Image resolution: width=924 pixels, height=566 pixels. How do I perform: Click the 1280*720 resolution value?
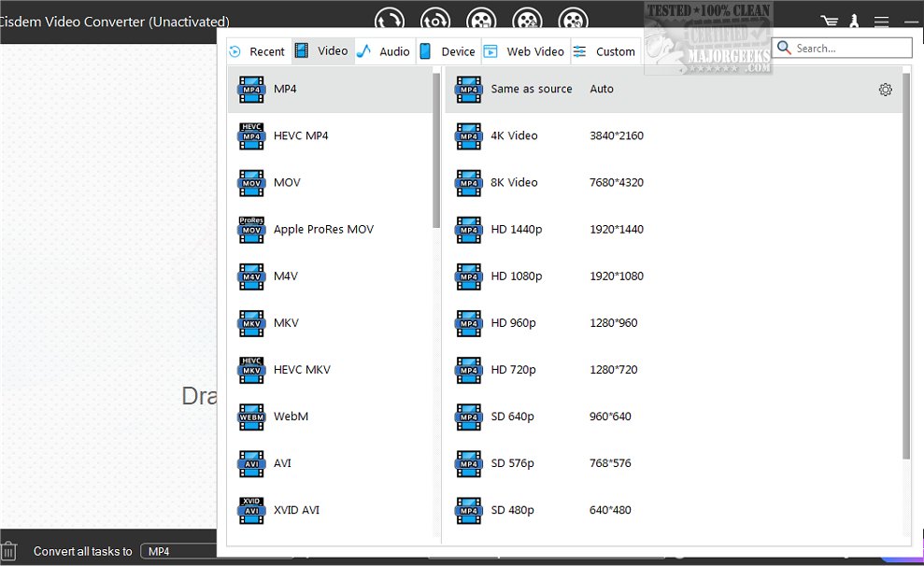(x=614, y=370)
